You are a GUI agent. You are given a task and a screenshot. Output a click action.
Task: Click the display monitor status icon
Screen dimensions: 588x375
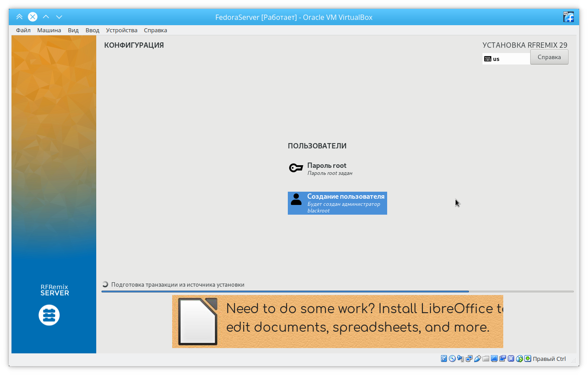coord(494,359)
